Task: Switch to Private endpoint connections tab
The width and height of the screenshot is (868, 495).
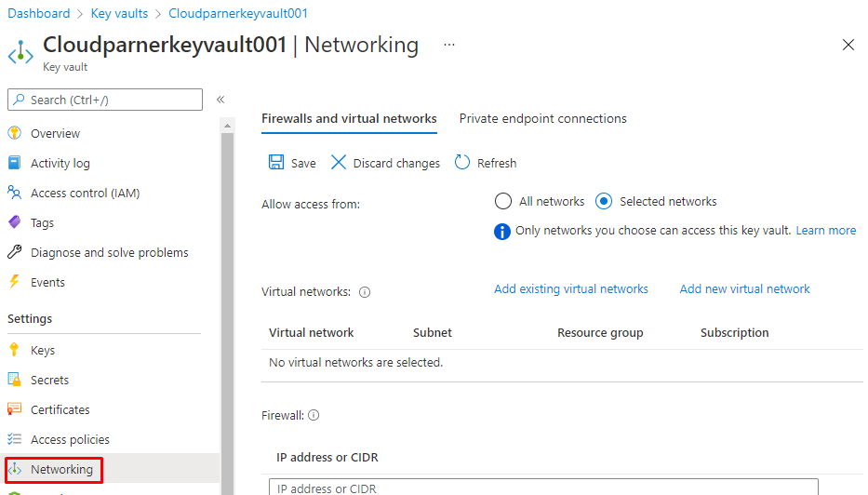Action: coord(542,118)
